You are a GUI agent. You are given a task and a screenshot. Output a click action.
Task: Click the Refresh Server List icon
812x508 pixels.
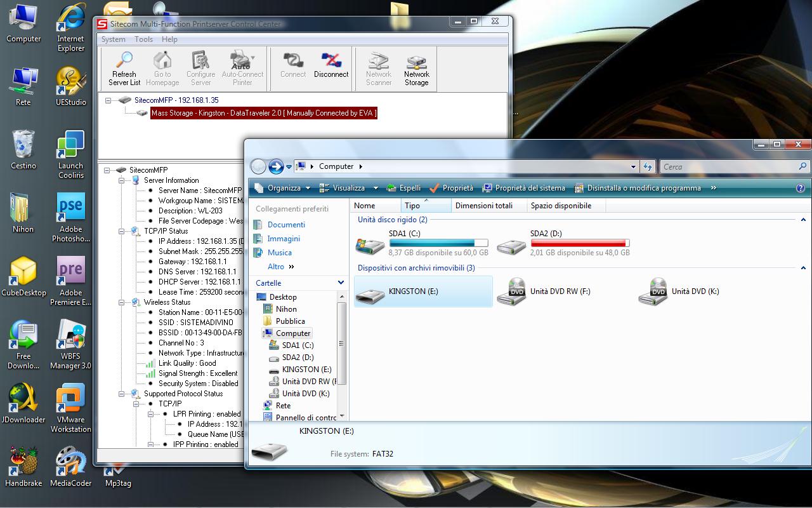click(x=124, y=68)
